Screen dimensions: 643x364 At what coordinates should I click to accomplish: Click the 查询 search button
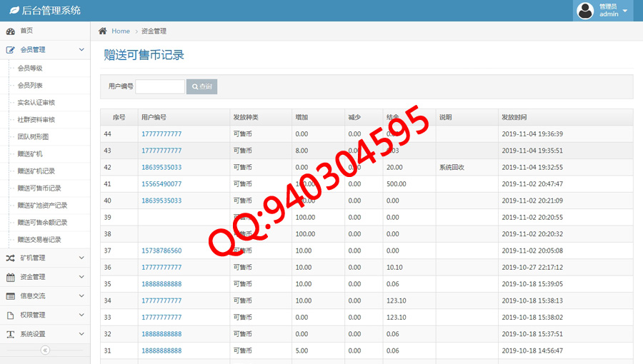[x=201, y=86]
